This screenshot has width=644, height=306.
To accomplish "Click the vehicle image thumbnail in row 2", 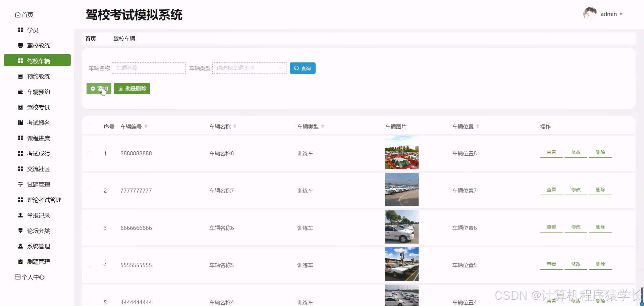I will click(401, 190).
